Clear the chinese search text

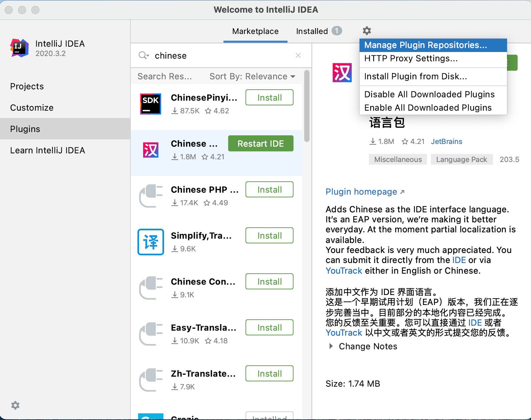pyautogui.click(x=298, y=55)
